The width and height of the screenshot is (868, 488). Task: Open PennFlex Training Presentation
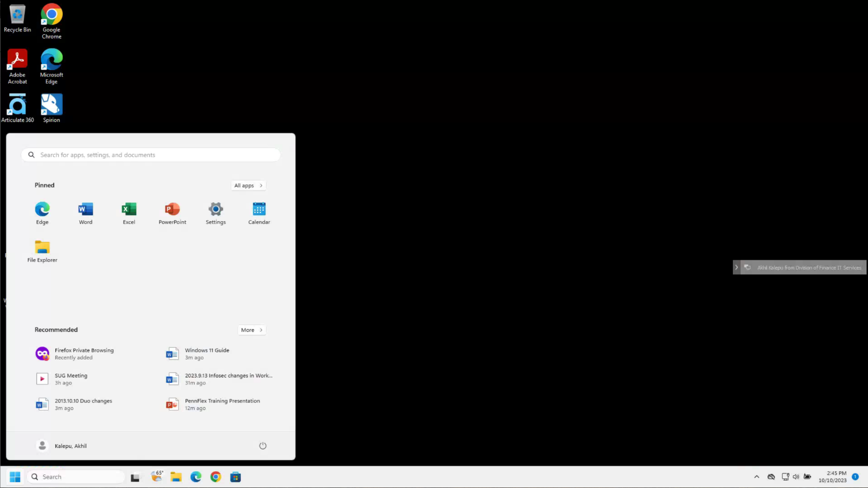214,404
